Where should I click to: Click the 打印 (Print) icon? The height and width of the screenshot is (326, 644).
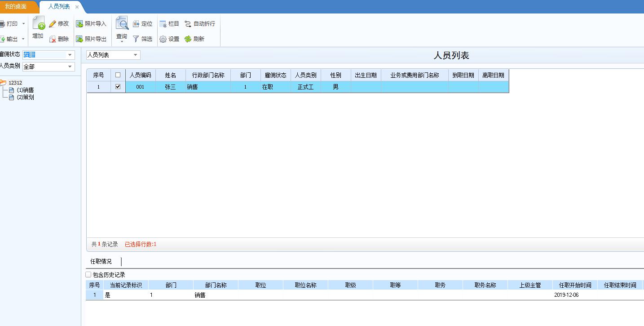pos(2,24)
